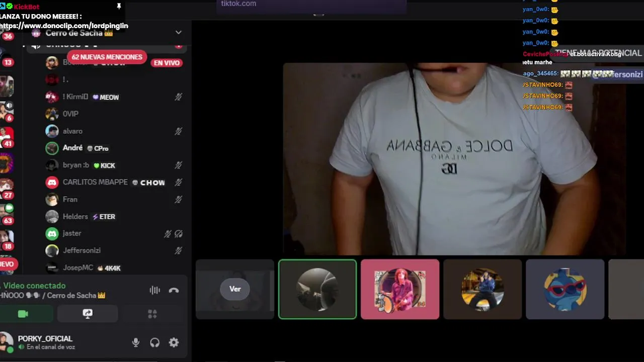This screenshot has width=644, height=362.
Task: Select the guitarist avatar participant tile
Action: tap(400, 289)
